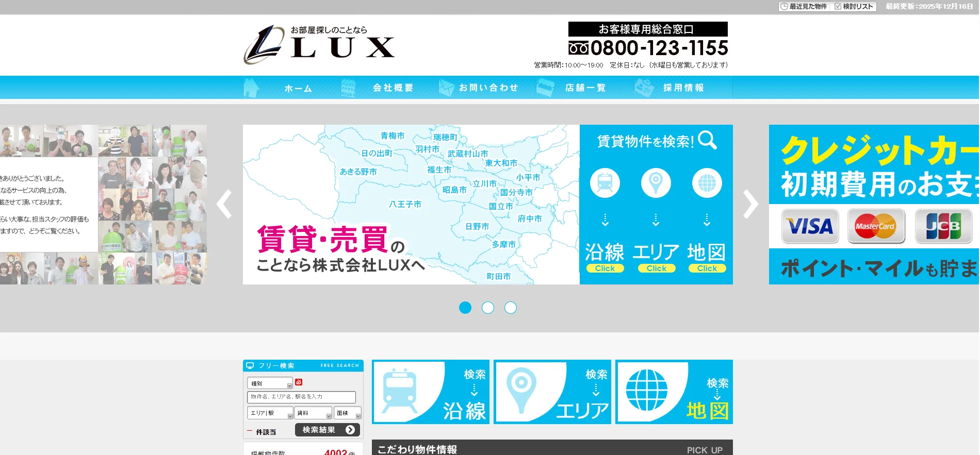Click the staff photos banner slide
This screenshot has width=980, height=455.
tap(103, 205)
